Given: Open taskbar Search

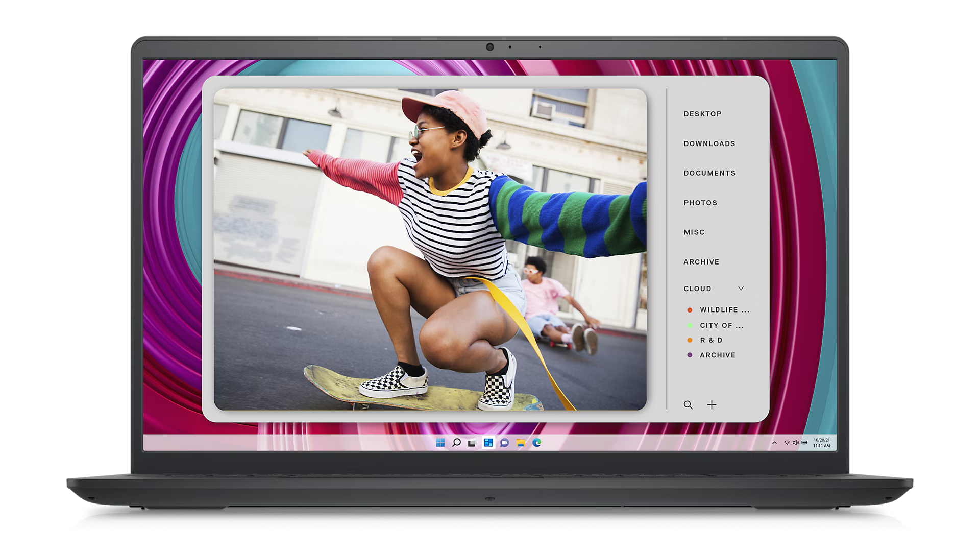Looking at the screenshot, I should (x=456, y=443).
